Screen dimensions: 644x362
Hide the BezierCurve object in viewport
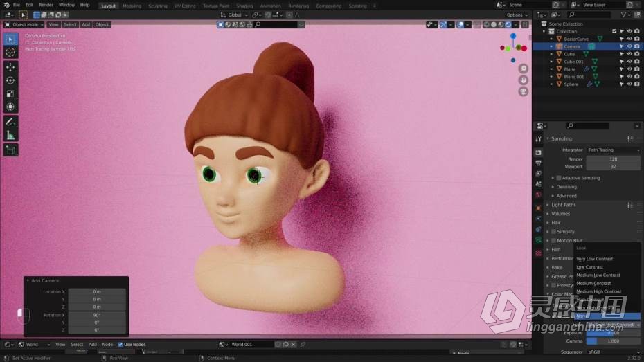(629, 39)
